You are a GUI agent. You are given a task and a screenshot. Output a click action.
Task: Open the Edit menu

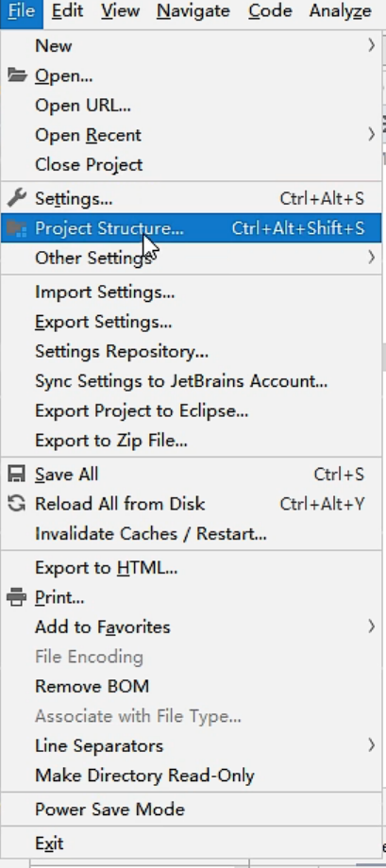67,10
